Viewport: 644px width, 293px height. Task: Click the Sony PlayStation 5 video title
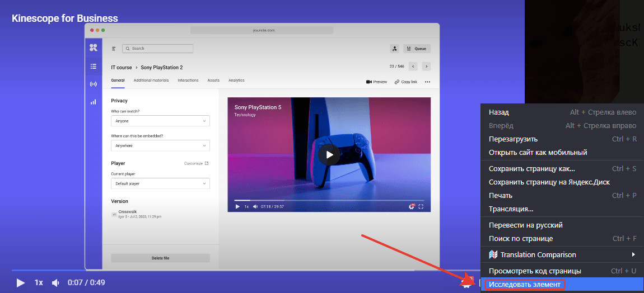tap(258, 107)
